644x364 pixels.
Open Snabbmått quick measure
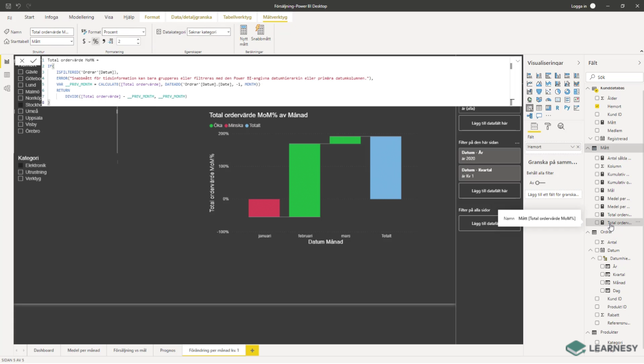[x=260, y=33]
